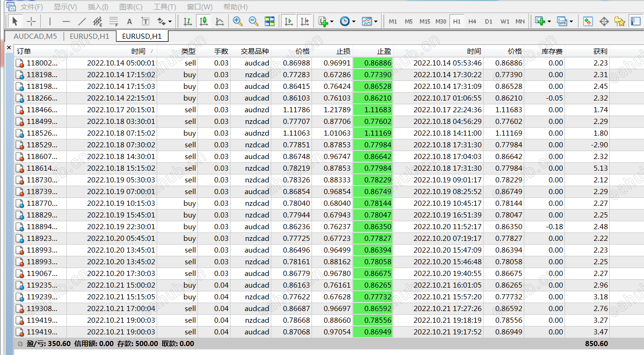Viewport: 644px width, 355px height.
Task: Sort history by 获利 column header
Action: pyautogui.click(x=600, y=51)
